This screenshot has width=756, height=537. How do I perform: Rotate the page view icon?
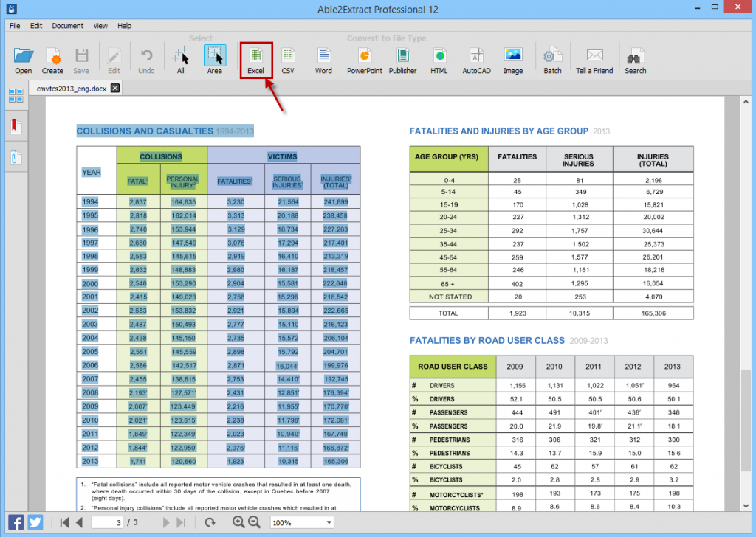click(210, 522)
